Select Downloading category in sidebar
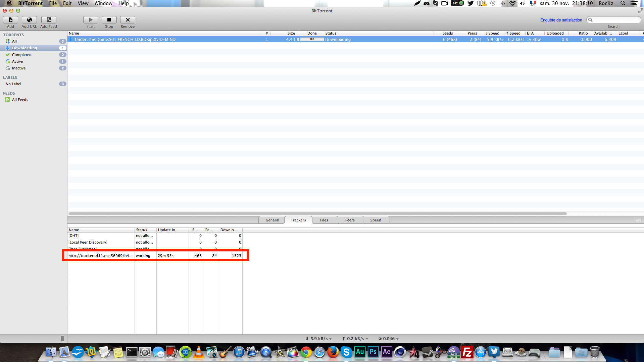 pos(34,48)
